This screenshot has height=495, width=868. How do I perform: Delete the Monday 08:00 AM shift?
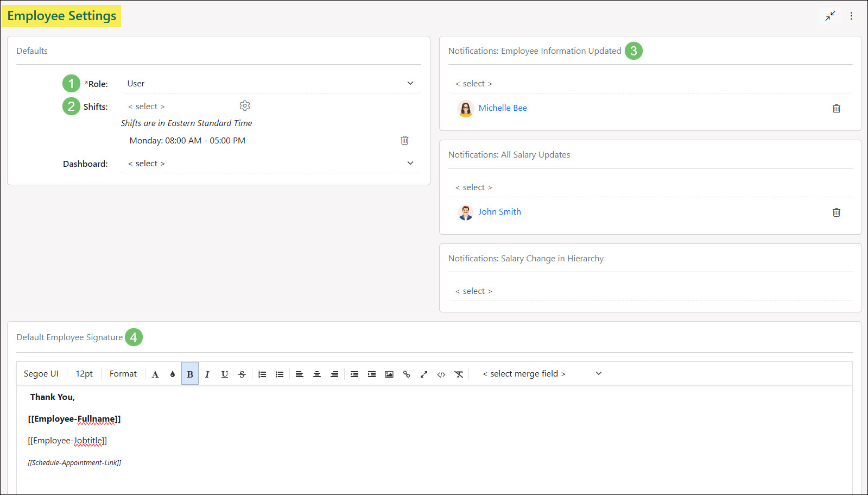(404, 140)
